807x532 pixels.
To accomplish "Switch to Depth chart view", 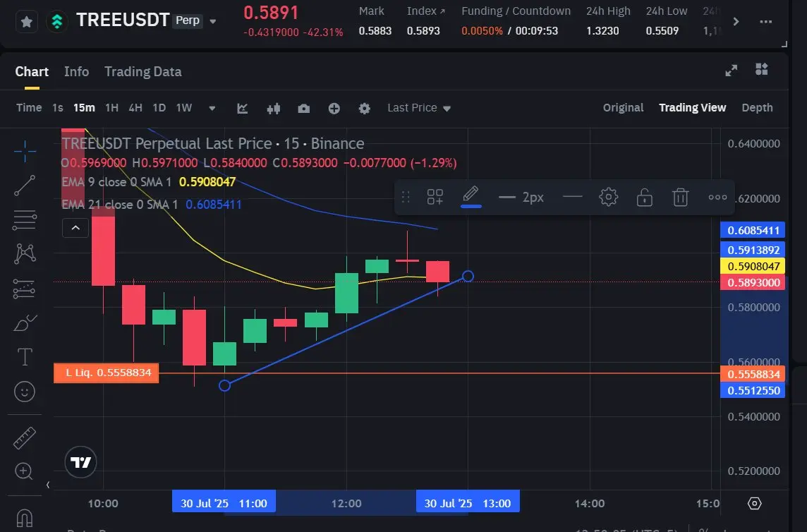I will 757,108.
